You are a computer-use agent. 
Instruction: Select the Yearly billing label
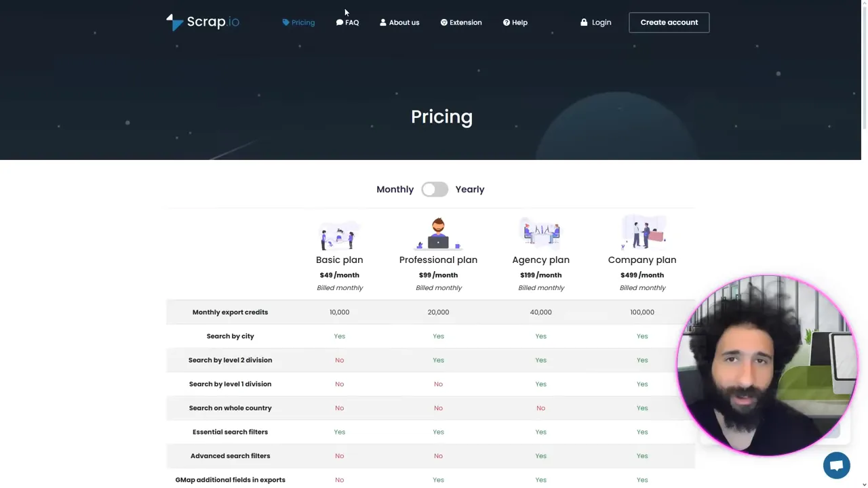tap(470, 189)
